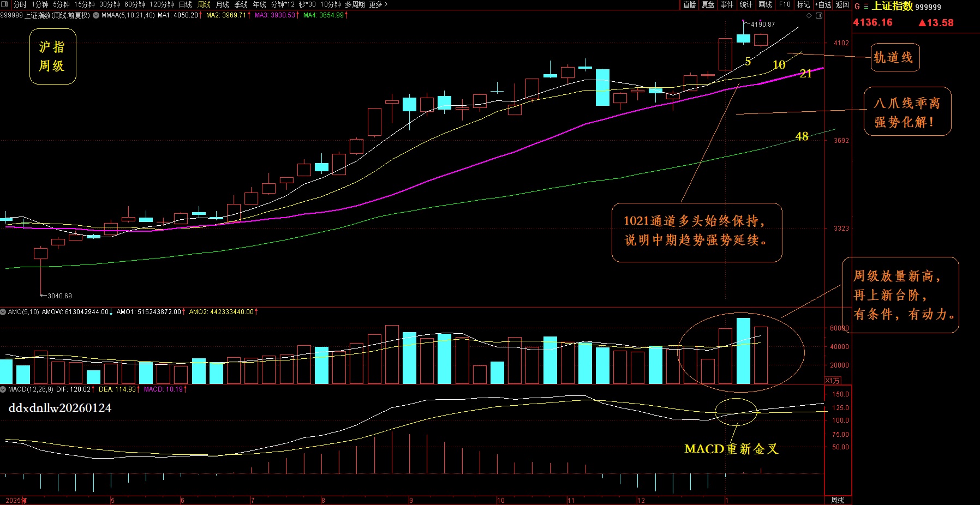
Task: Select the 秒*30 custom period tab
Action: click(x=307, y=4)
